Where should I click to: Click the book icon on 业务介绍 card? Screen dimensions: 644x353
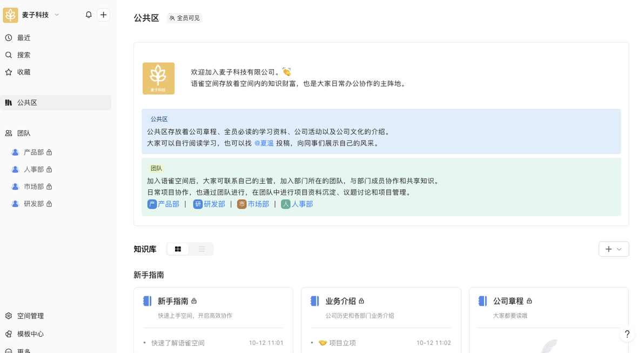tap(314, 301)
